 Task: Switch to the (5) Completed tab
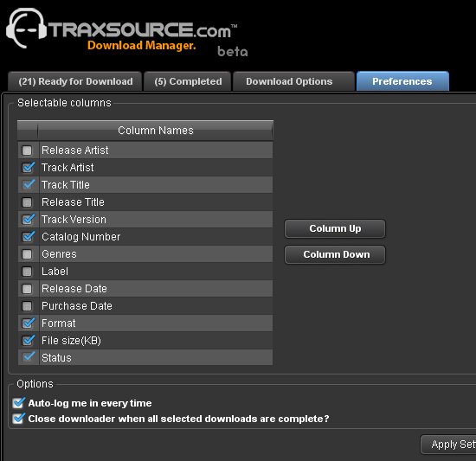click(188, 81)
